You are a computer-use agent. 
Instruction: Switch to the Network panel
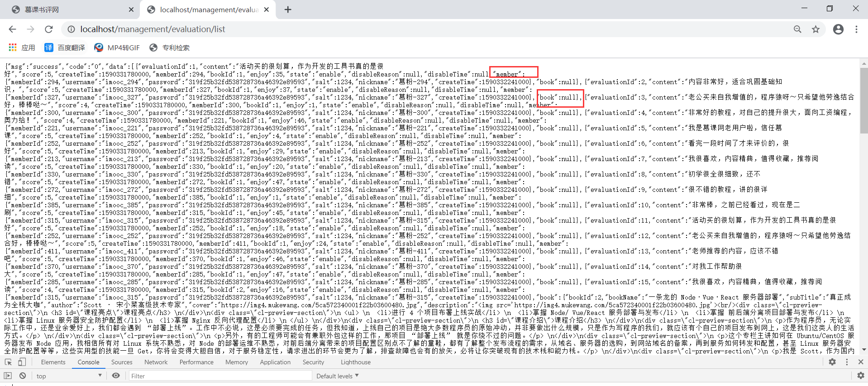(x=156, y=362)
